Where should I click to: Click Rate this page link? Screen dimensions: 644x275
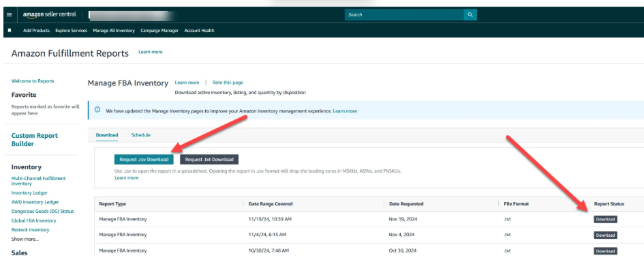[228, 83]
